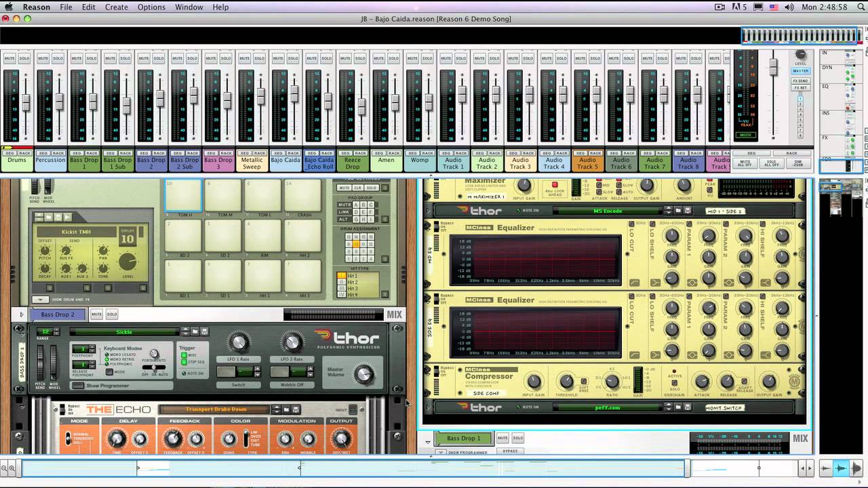Click the Drums channel fader handle
The width and height of the screenshot is (868, 488).
click(26, 103)
